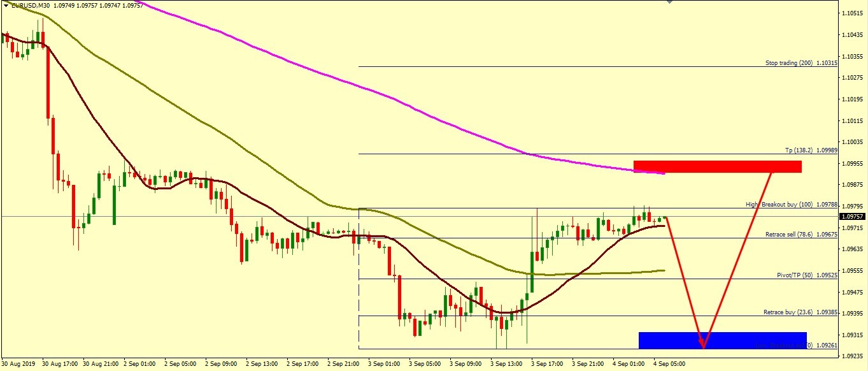Click the 1.09315 price axis label
868x371 pixels.
coord(853,335)
